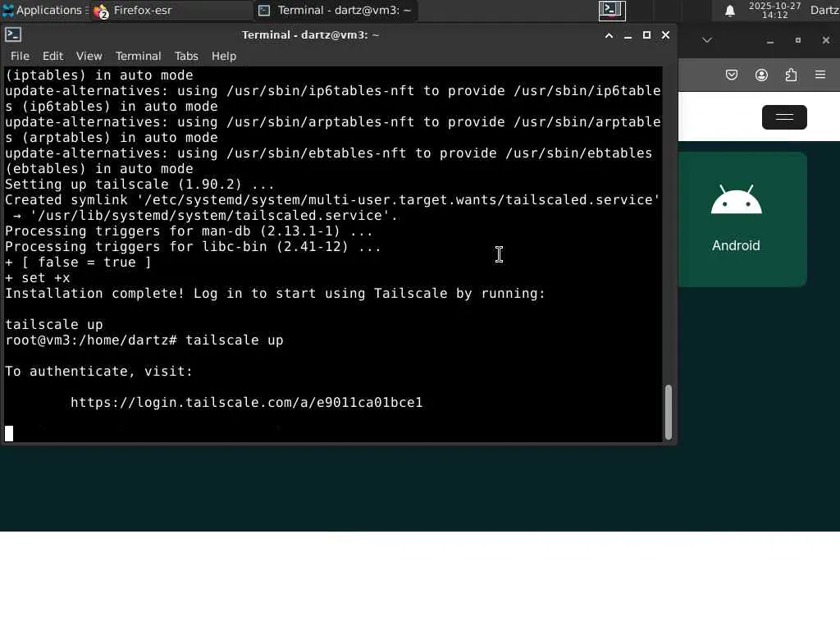Switch to Firefox-esr in the taskbar
This screenshot has width=840, height=630.
click(171, 11)
